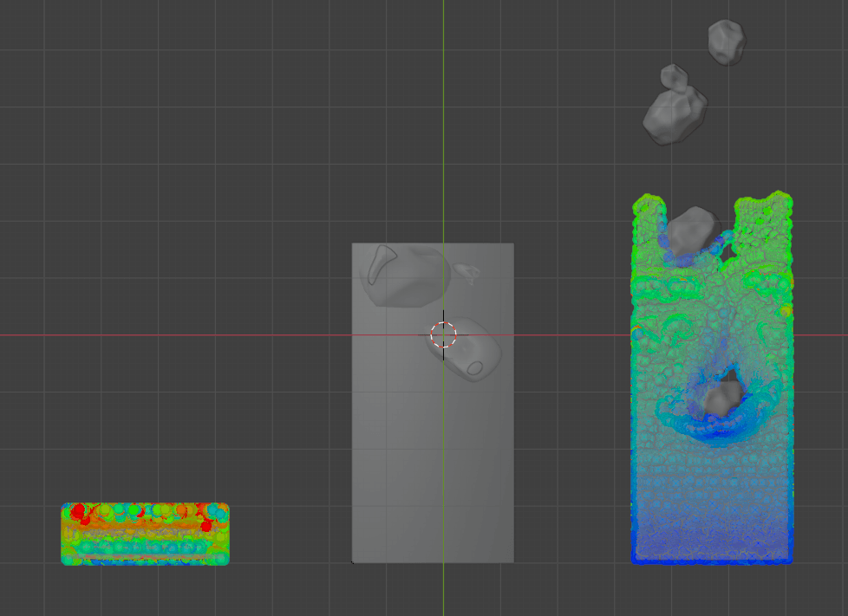Click the red-white dashed 3D cursor circle
Viewport: 848px width, 616px height.
coord(443,335)
